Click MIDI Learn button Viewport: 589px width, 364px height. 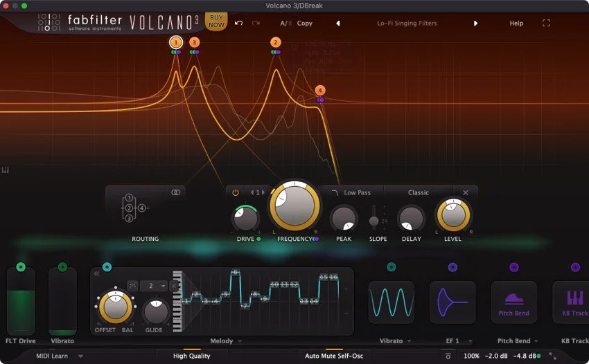(x=52, y=356)
